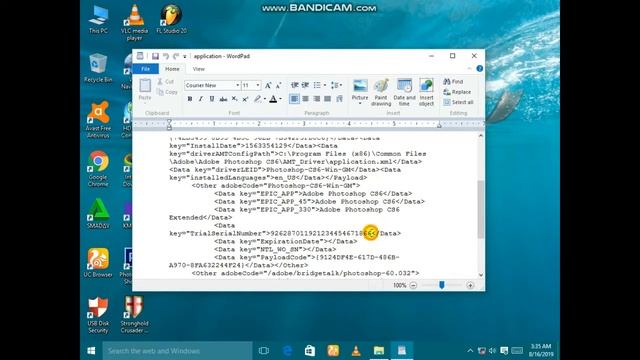Open WordPad Help

(480, 69)
